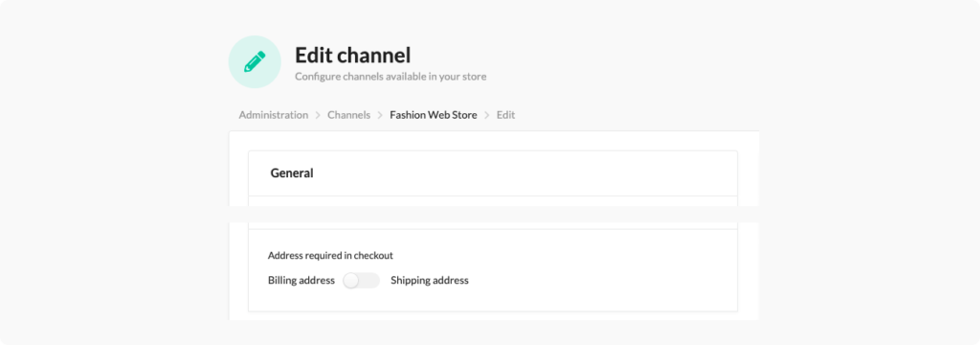This screenshot has width=980, height=345.
Task: Click the Configure channels available subtitle
Action: (x=390, y=77)
